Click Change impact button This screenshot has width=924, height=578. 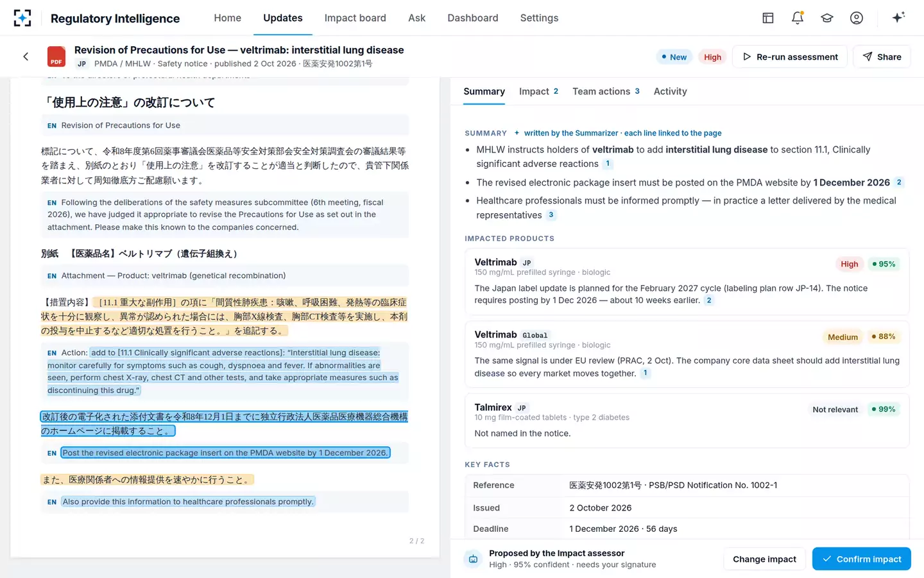(764, 559)
